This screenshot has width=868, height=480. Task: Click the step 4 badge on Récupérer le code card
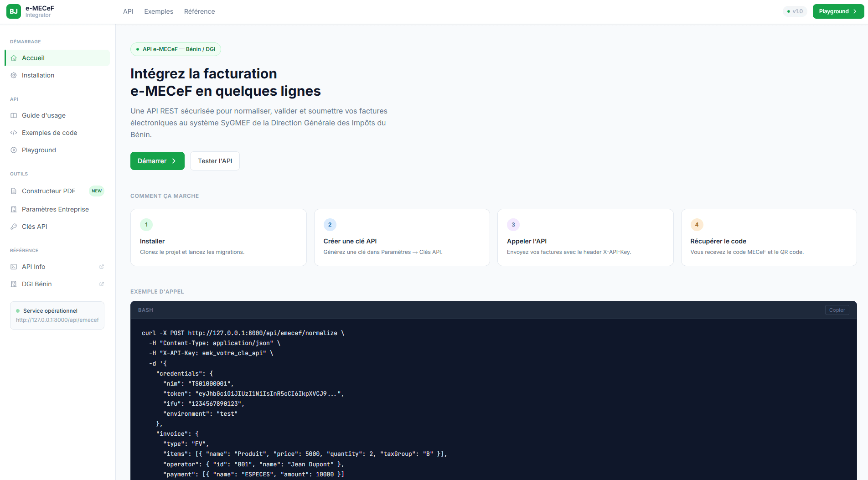(697, 225)
